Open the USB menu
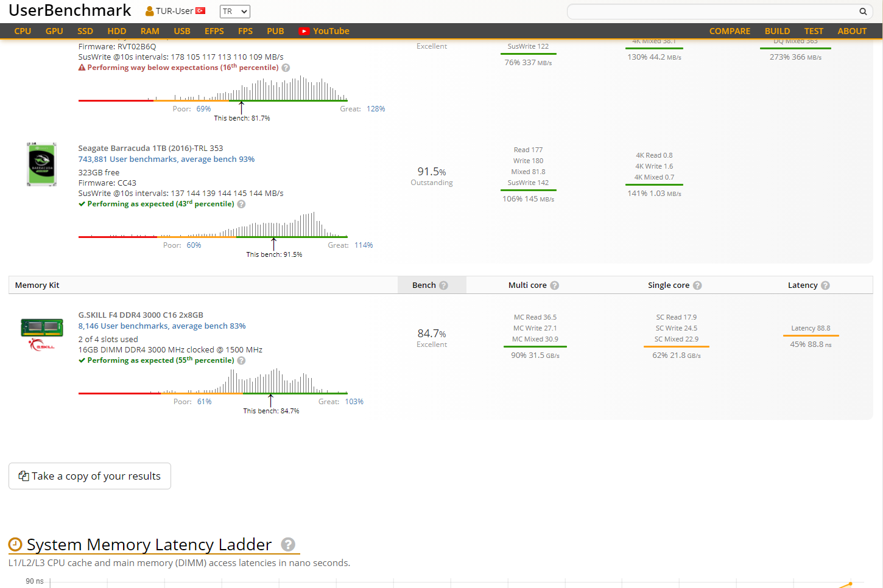Viewport: 883px width, 588px height. 182,31
